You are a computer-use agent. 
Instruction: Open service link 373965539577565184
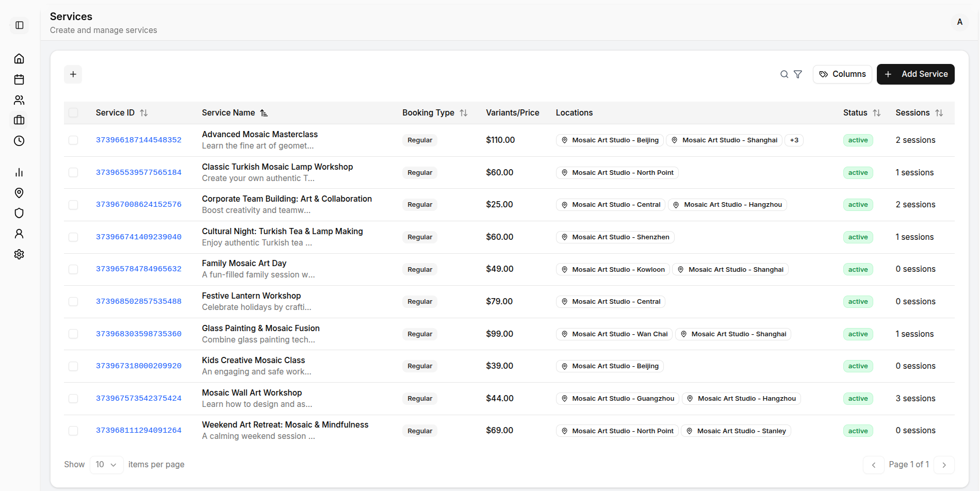point(138,172)
